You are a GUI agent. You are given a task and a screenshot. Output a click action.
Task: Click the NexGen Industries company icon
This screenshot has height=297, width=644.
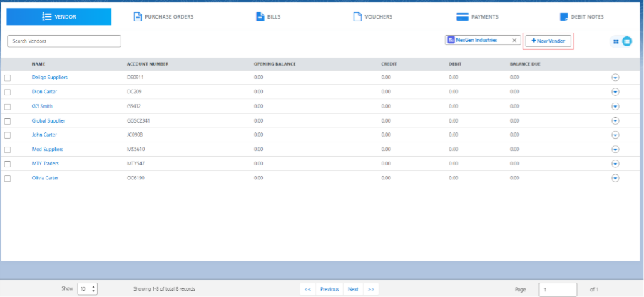point(451,41)
